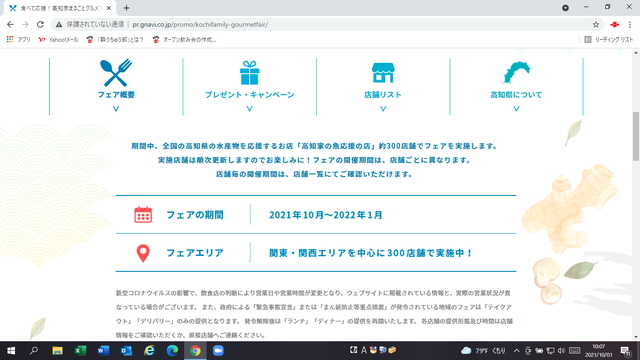Open the 店舗リスト shop icon
Viewport: 640px width, 360px height.
coord(383,73)
